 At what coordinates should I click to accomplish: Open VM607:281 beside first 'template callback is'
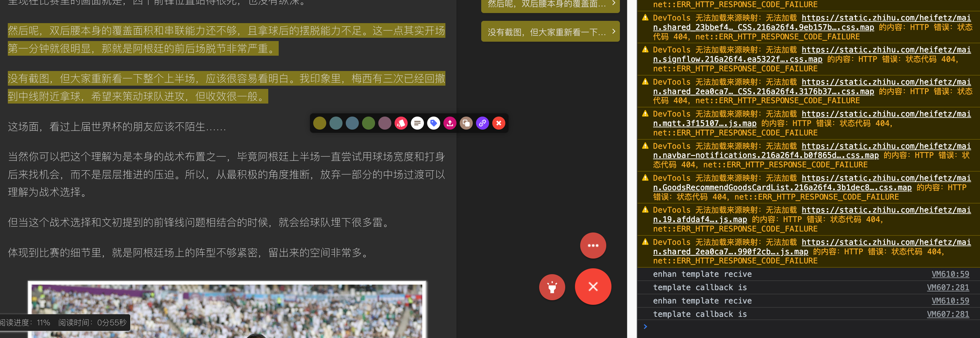[x=948, y=288]
